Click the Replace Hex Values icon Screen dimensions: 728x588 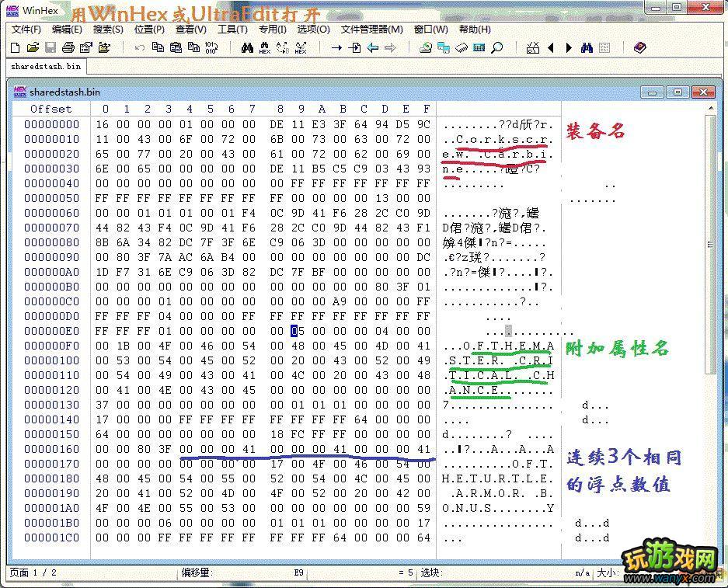(x=301, y=47)
